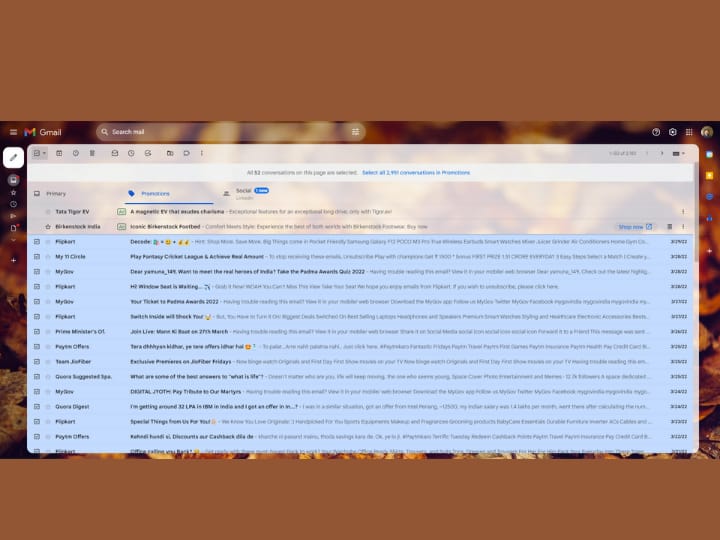Click the Compose pencil button
Viewport: 720px width, 540px height.
[x=13, y=157]
